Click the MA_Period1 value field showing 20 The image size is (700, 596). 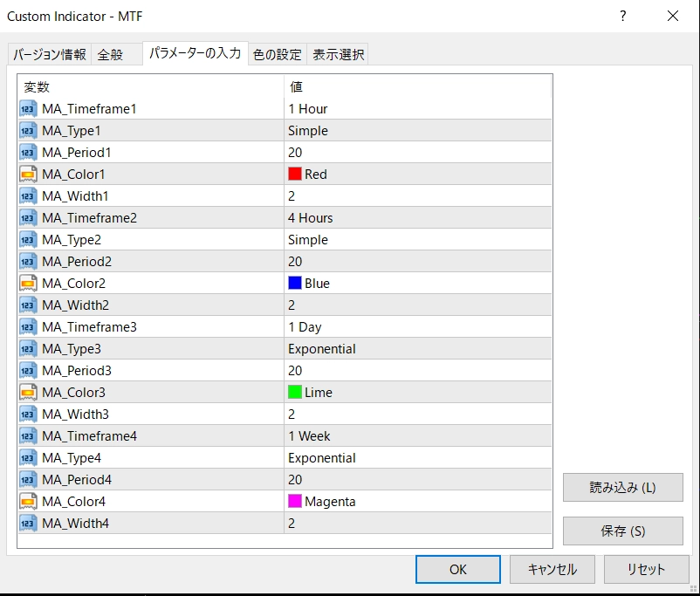point(417,153)
